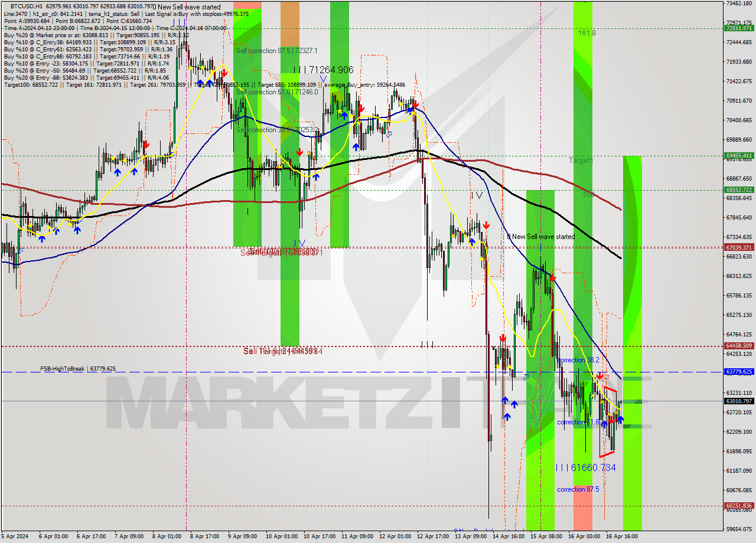Click '0 New Sell wave started' beside black average
756x543 pixels.
pos(540,237)
